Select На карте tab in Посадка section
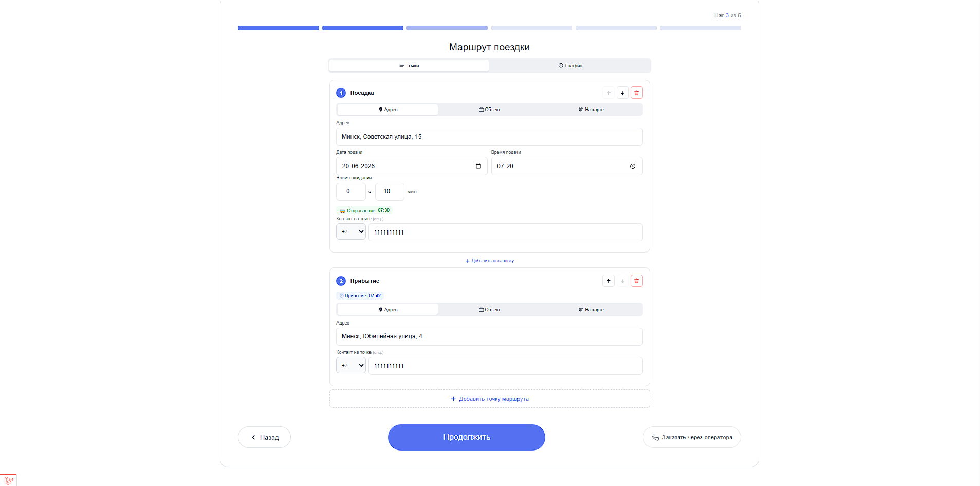This screenshot has width=980, height=486. coord(591,110)
